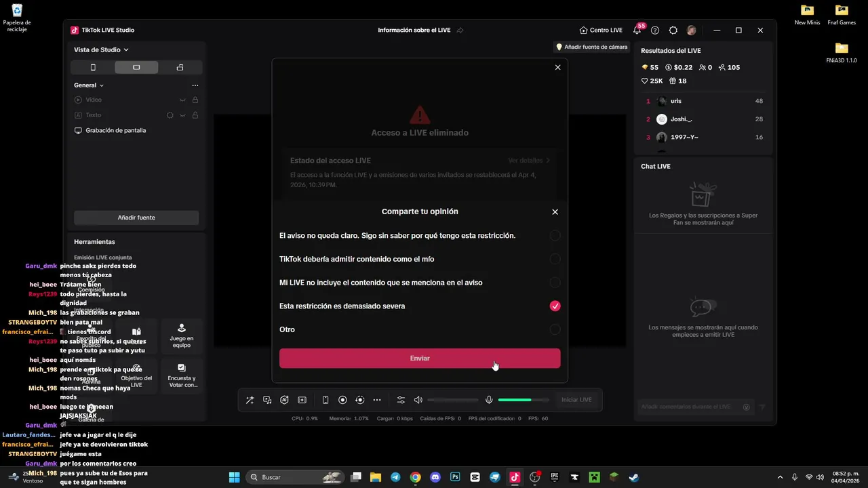Share via arrow next to 'Información sobre el LIVE'
This screenshot has height=488, width=868.
460,30
